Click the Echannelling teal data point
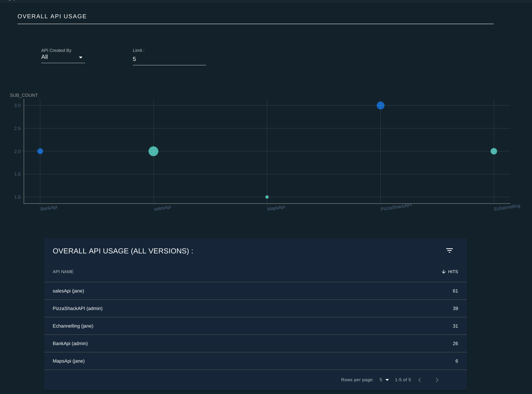 coord(494,151)
